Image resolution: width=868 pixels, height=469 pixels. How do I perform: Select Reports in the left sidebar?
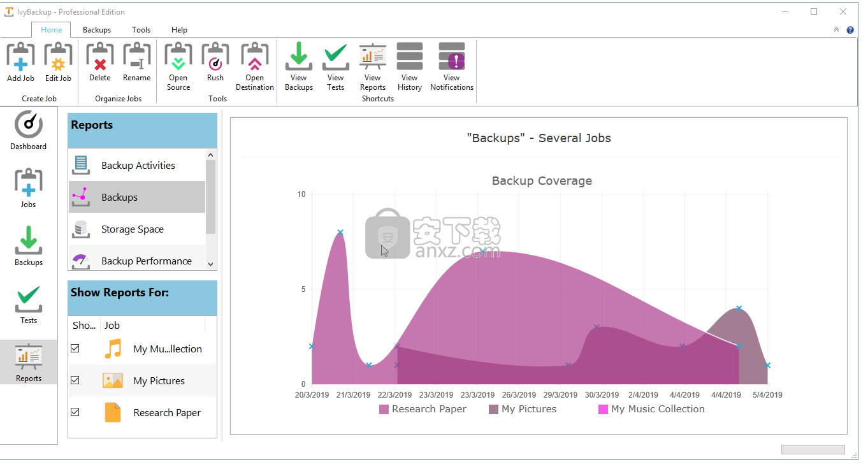[29, 362]
